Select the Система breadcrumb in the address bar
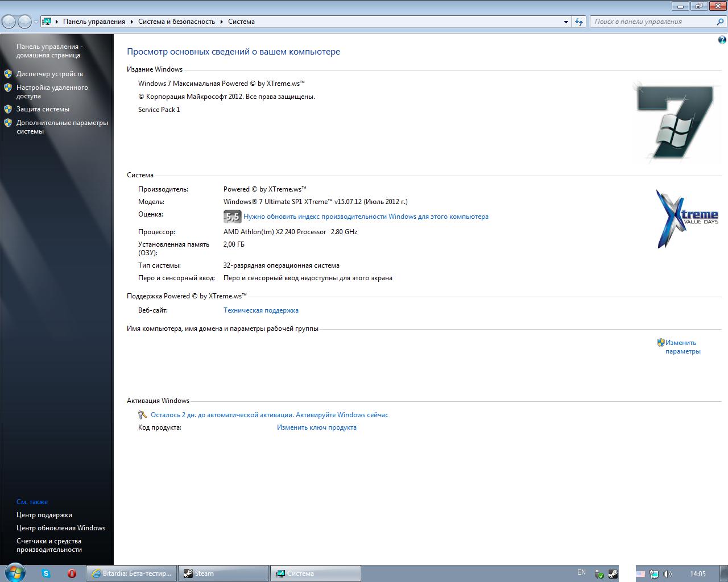 241,22
